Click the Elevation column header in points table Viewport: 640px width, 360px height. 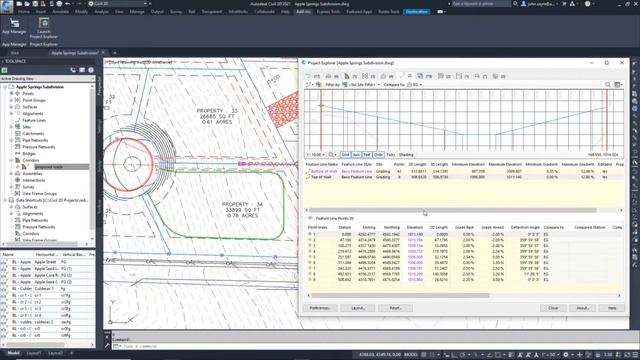pyautogui.click(x=415, y=227)
